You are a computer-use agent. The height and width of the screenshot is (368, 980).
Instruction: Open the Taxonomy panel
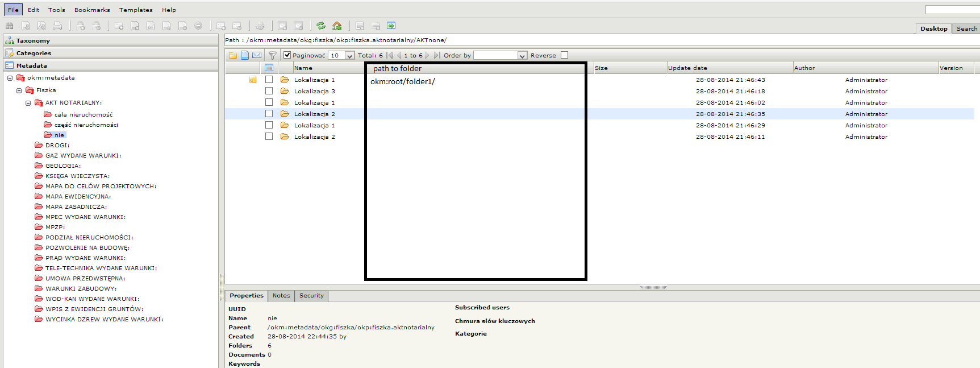coord(111,40)
